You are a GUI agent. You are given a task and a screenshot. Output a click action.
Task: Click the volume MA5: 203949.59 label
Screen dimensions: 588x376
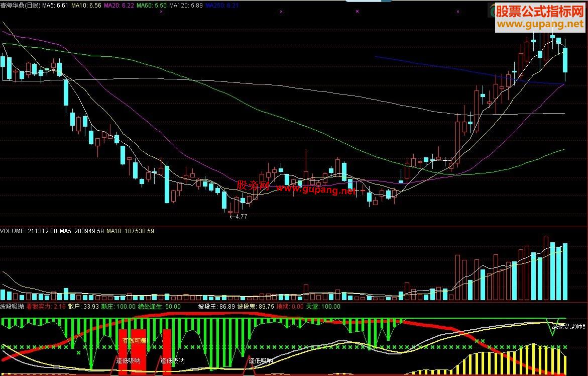82,231
